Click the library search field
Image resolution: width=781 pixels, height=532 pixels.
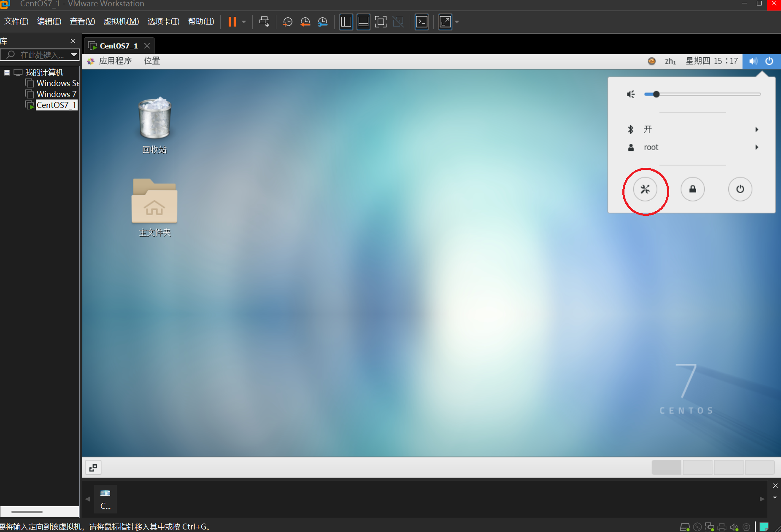point(35,55)
